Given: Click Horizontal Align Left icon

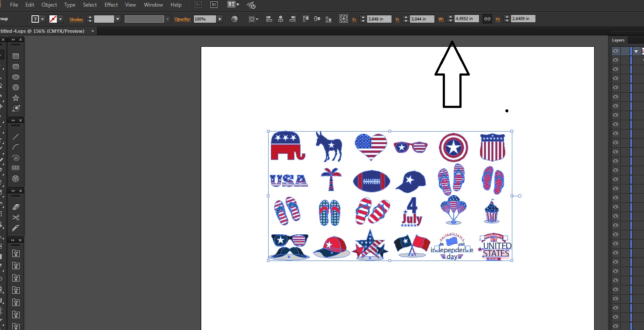Looking at the screenshot, I should click(269, 19).
